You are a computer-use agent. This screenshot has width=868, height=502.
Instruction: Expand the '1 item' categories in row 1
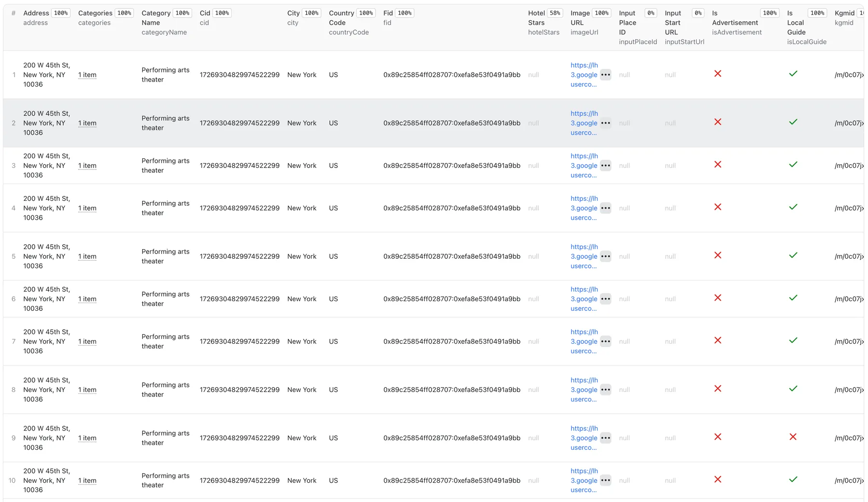click(87, 75)
